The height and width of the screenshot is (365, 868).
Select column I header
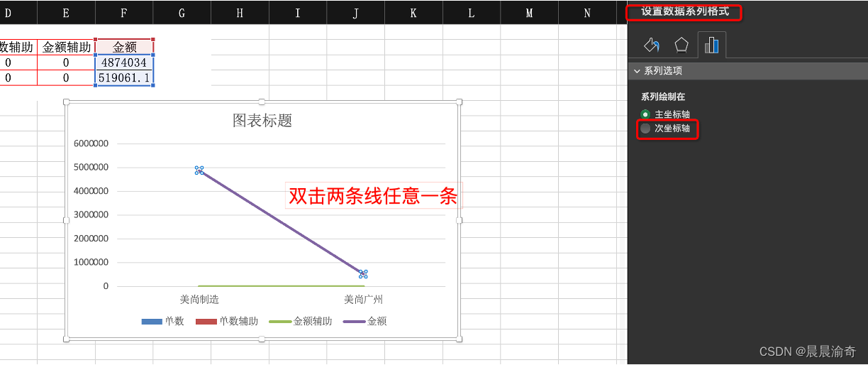(x=298, y=13)
